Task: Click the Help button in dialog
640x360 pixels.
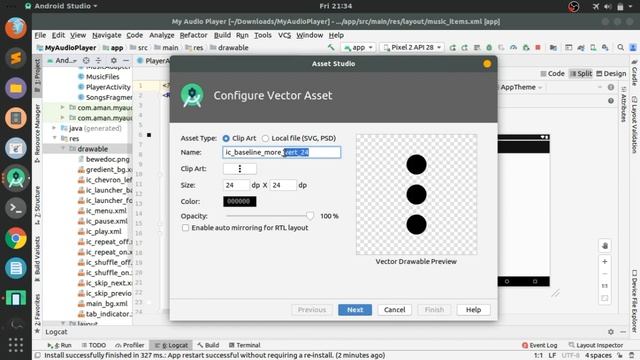Action: 473,310
